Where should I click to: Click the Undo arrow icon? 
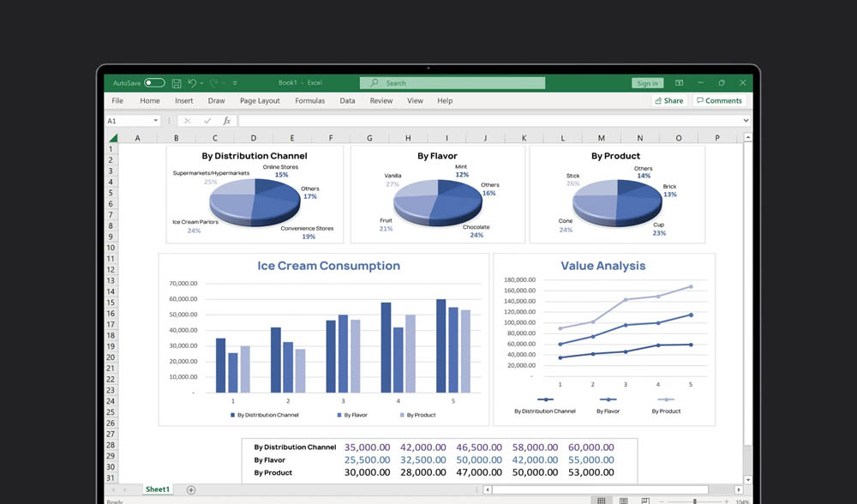192,83
